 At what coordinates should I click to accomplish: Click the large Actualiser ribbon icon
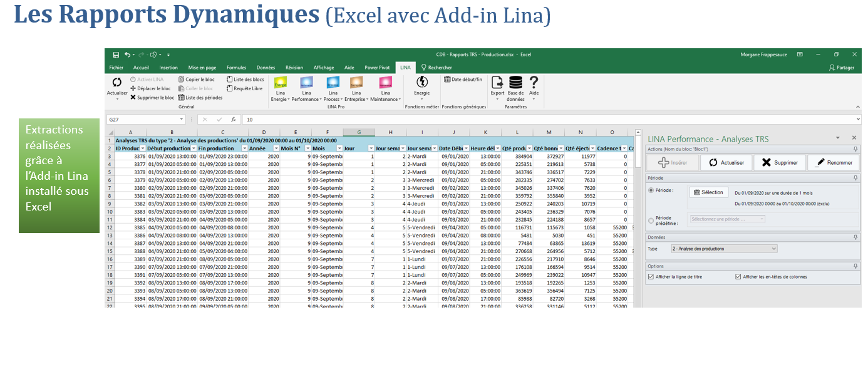(116, 82)
